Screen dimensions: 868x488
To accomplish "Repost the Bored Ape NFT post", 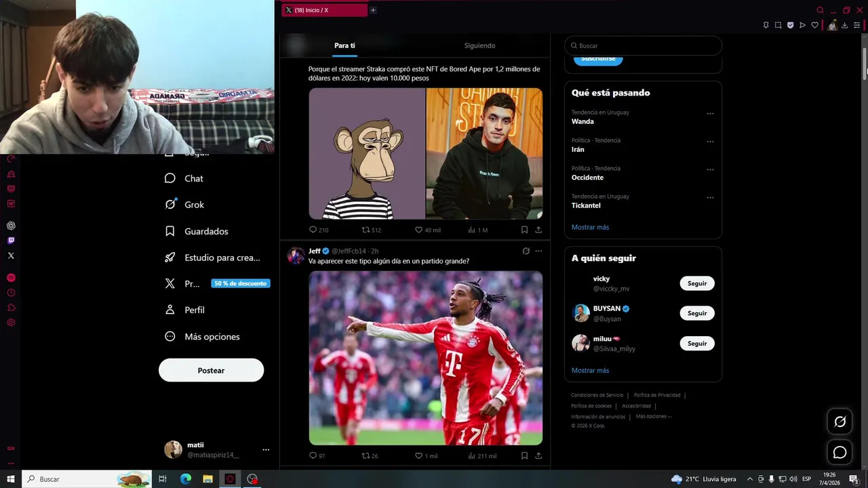I will (x=371, y=230).
